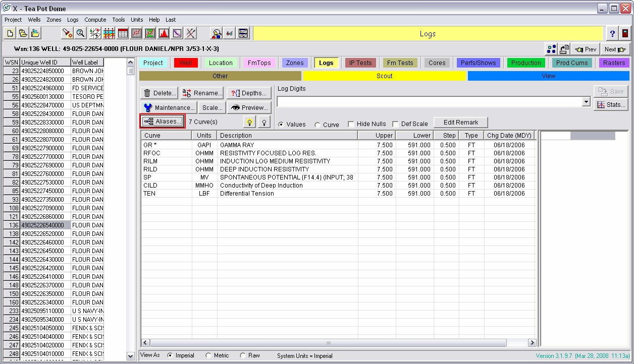The height and width of the screenshot is (364, 634).
Task: Open the log display panel icon
Action: click(x=244, y=33)
